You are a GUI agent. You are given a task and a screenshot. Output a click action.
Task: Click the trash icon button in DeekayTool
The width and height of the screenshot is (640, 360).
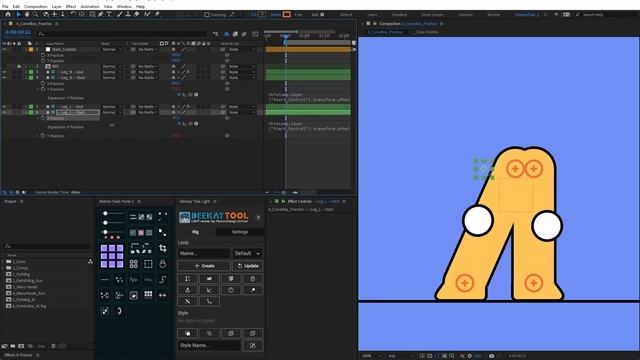point(253,279)
